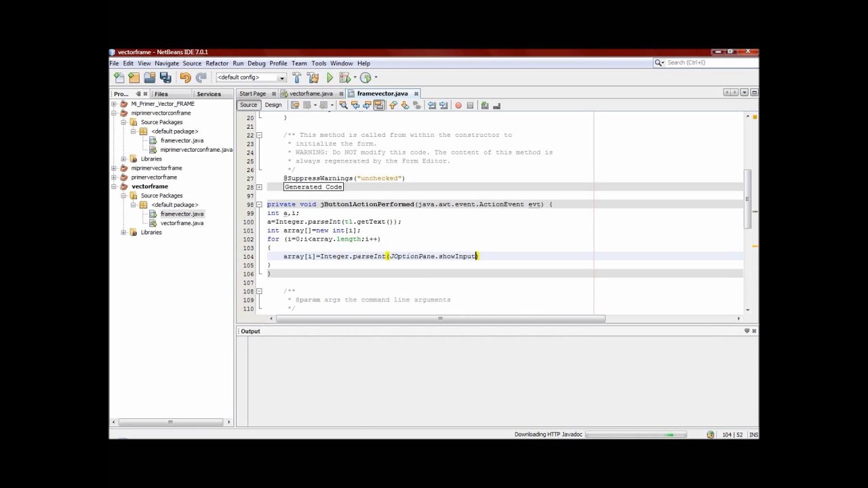
Task: Click the New File toolbar icon
Action: tap(119, 77)
